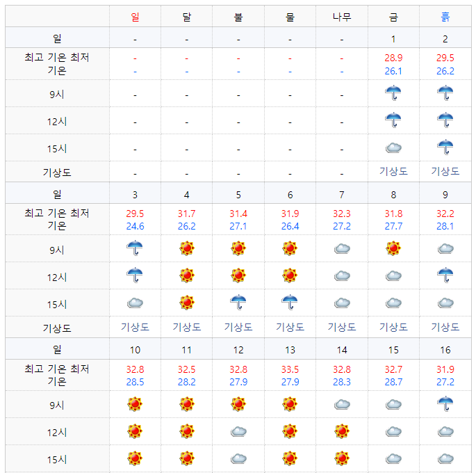476x473 pixels.
Task: Select low temperature 26.1 for day 1
Action: (393, 71)
